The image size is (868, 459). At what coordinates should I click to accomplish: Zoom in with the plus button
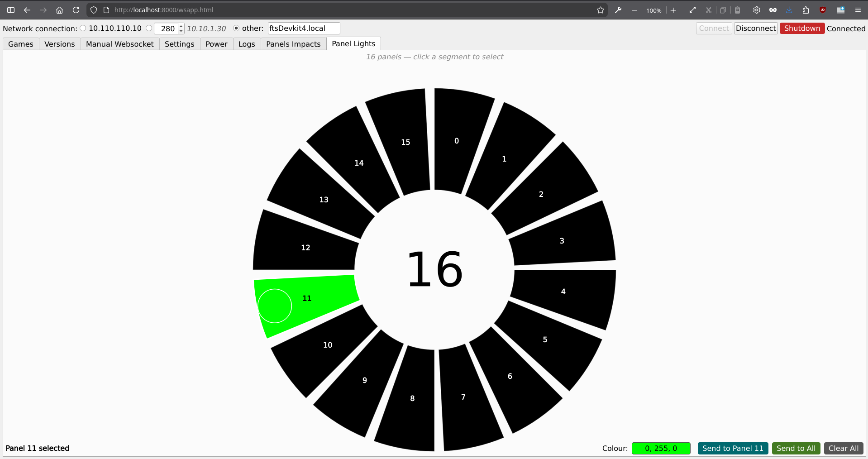coord(673,10)
